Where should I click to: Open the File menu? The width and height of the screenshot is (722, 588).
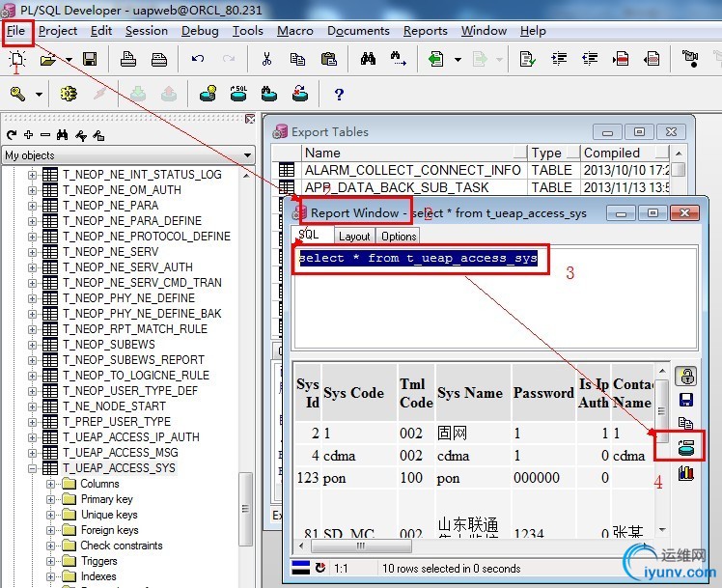click(x=16, y=31)
